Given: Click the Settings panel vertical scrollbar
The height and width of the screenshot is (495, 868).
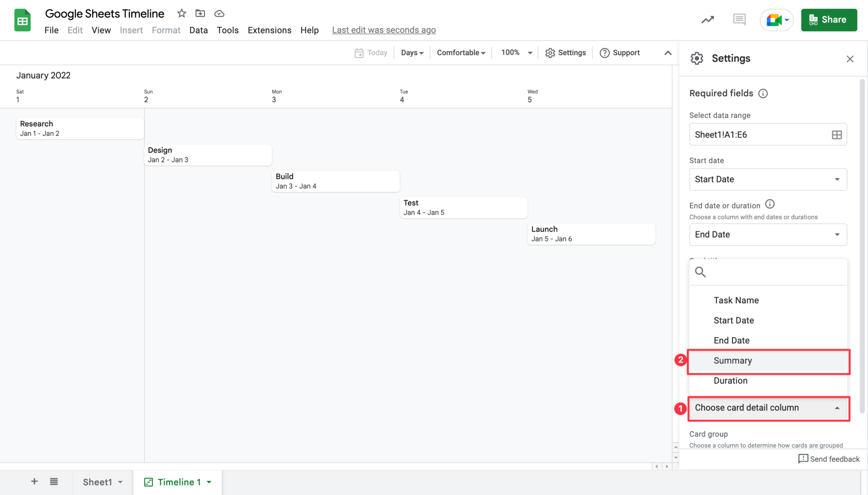Looking at the screenshot, I should tap(862, 246).
